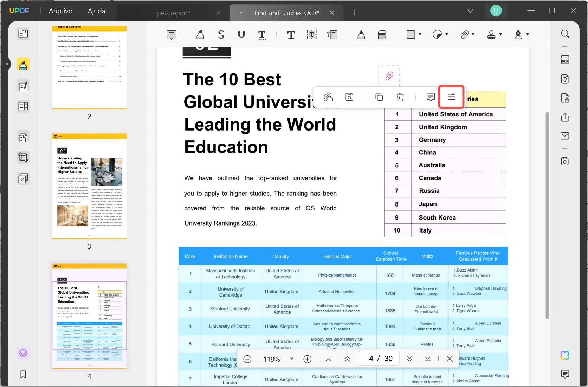The image size is (588, 387).
Task: Open annotation properties with sliders icon
Action: (451, 97)
